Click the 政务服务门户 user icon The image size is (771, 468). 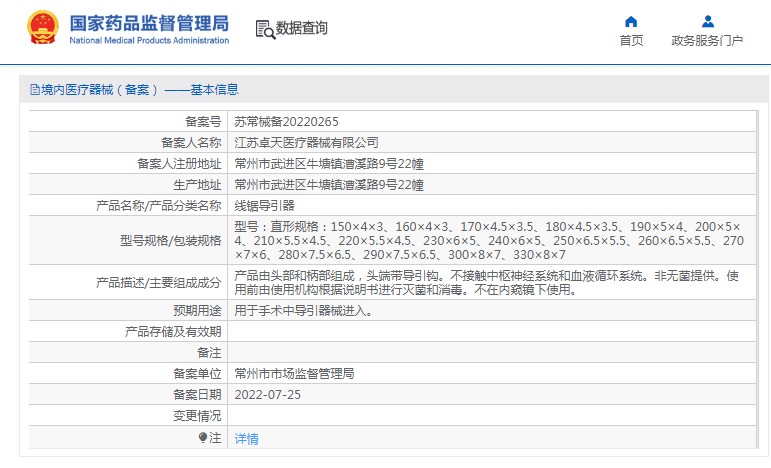pos(708,22)
